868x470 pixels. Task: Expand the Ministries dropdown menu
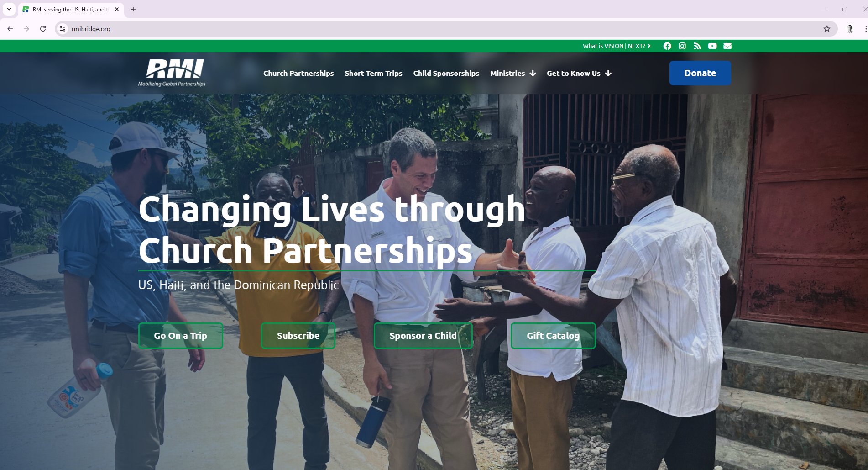click(513, 73)
